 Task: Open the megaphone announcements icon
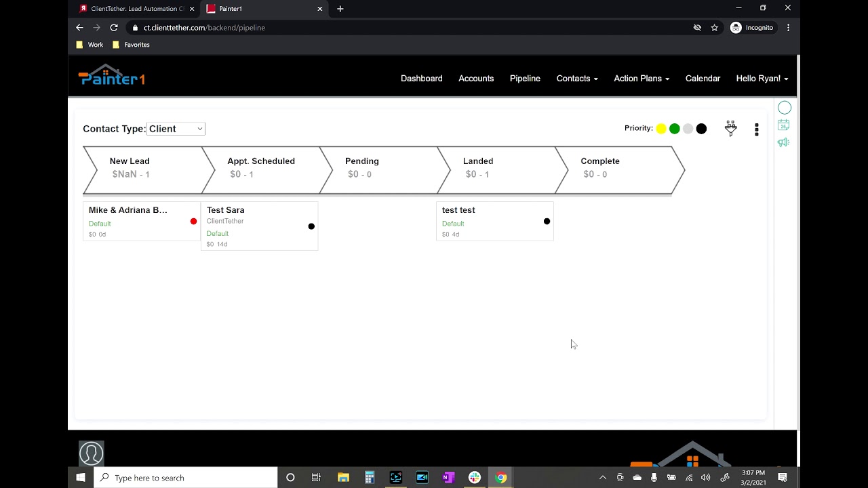(x=784, y=142)
